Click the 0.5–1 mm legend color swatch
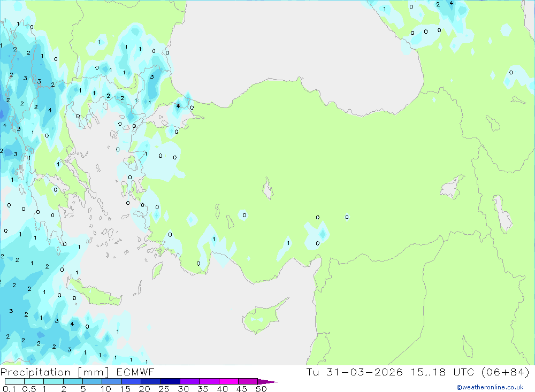 pyautogui.click(x=34, y=381)
